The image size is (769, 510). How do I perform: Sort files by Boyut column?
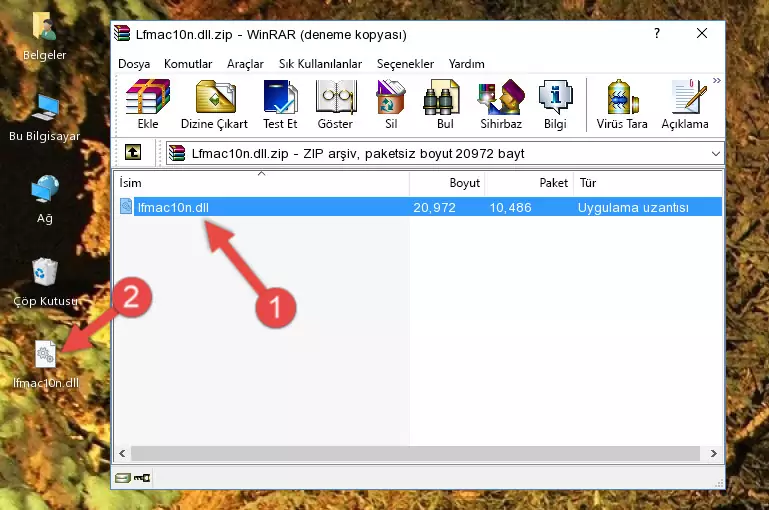[447, 183]
